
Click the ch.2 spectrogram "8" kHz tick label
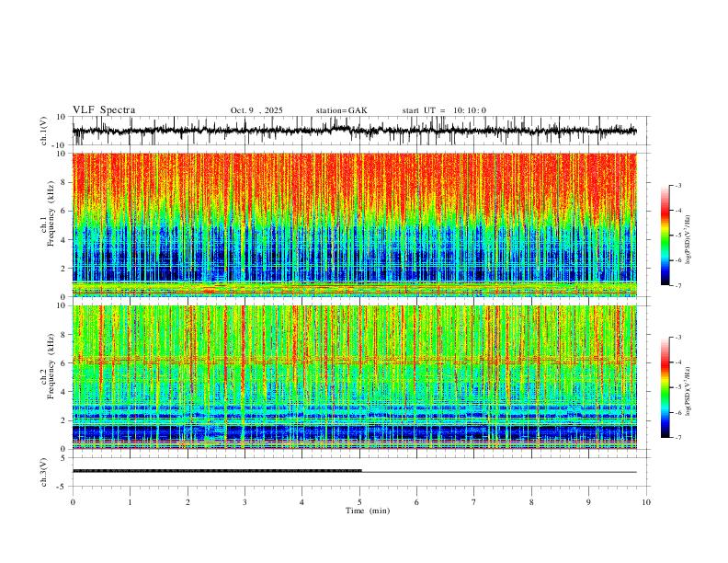click(x=64, y=335)
